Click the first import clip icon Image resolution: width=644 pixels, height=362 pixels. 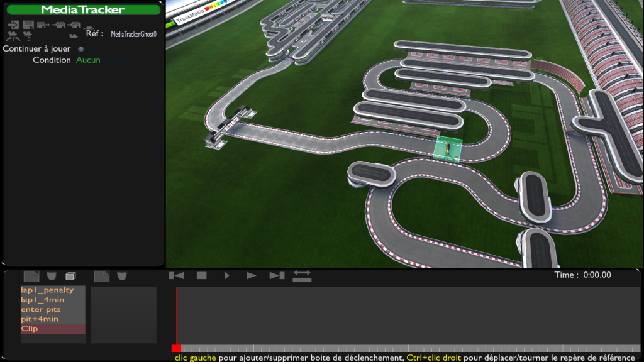coord(58,25)
